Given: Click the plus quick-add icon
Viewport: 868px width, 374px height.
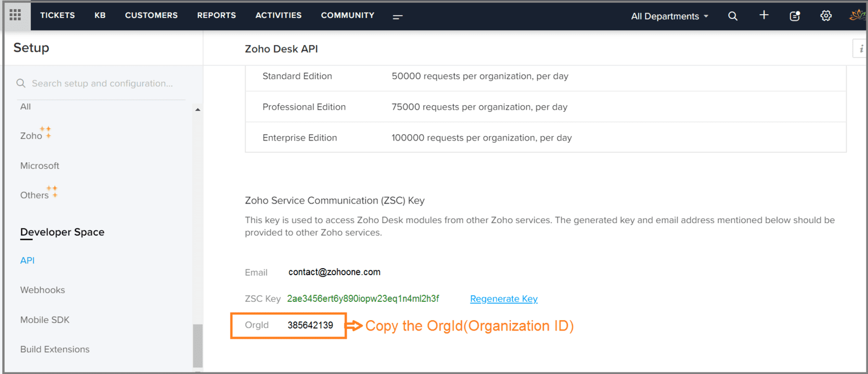Looking at the screenshot, I should 764,15.
